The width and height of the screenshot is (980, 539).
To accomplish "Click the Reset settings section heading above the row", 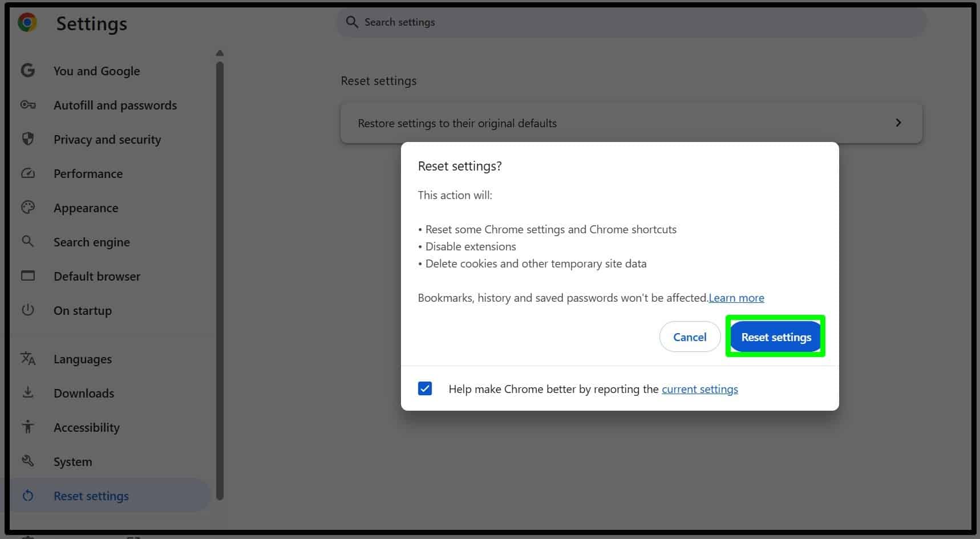I will [x=378, y=81].
